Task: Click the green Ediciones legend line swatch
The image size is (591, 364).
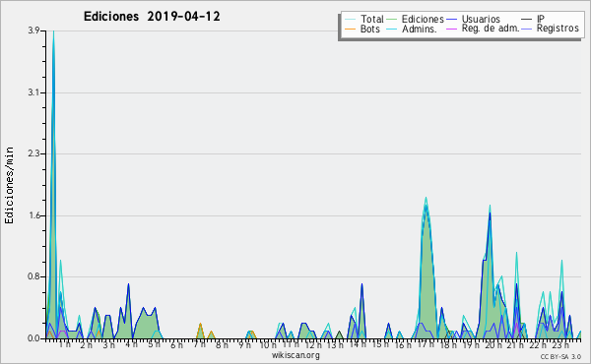Action: (x=392, y=20)
